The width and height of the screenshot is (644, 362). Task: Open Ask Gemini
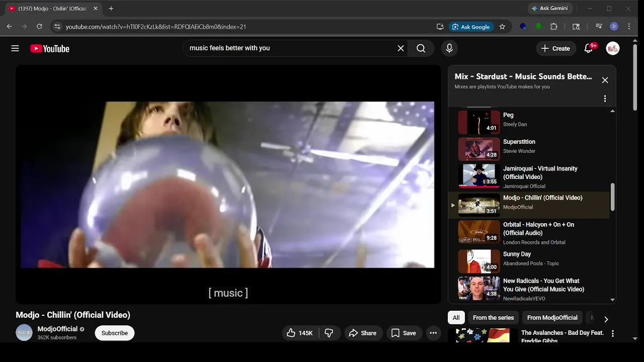pyautogui.click(x=549, y=9)
